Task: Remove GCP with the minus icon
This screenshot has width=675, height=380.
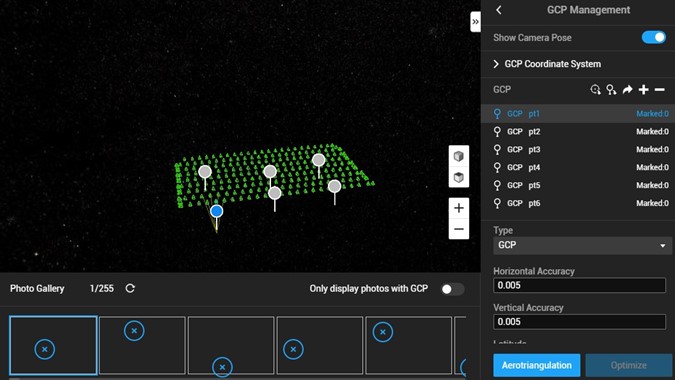Action: (660, 90)
